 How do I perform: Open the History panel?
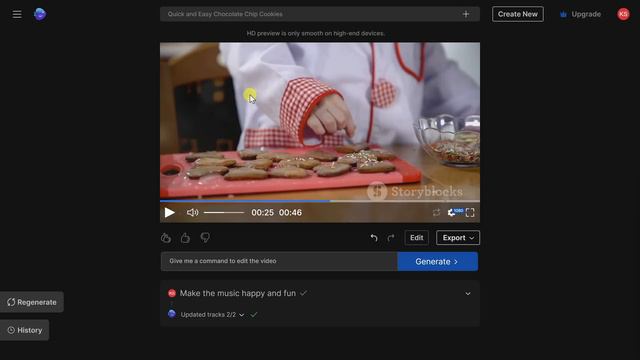coord(24,330)
